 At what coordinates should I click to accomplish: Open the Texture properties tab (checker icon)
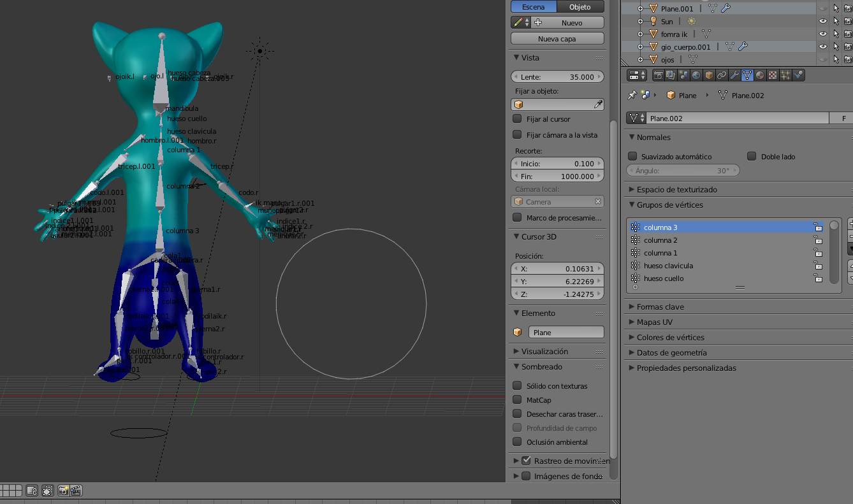coord(773,75)
